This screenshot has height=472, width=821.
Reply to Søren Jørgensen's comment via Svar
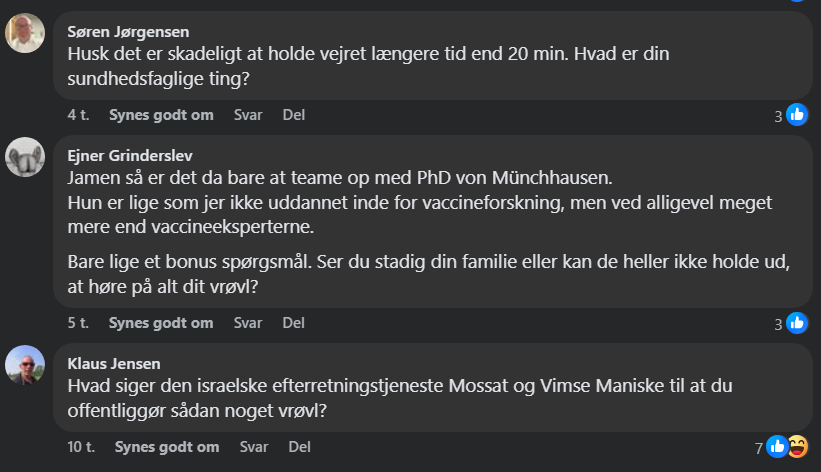248,115
